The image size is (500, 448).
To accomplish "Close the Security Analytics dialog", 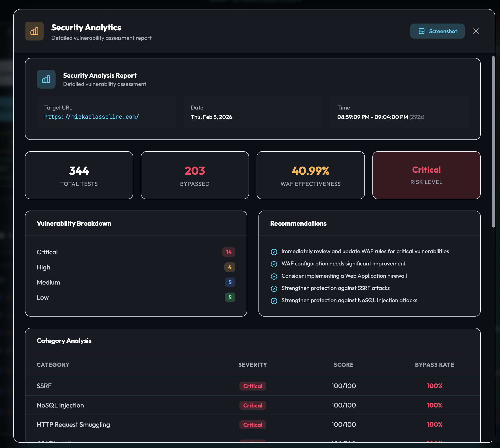I will (476, 31).
